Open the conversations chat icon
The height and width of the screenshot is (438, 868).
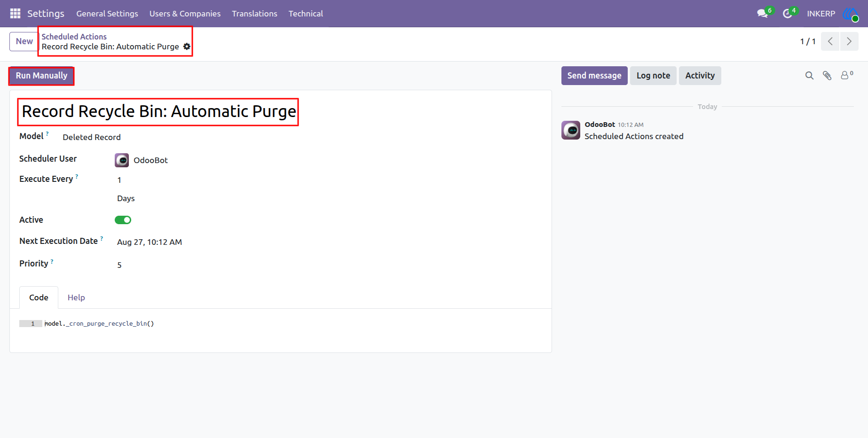tap(762, 14)
